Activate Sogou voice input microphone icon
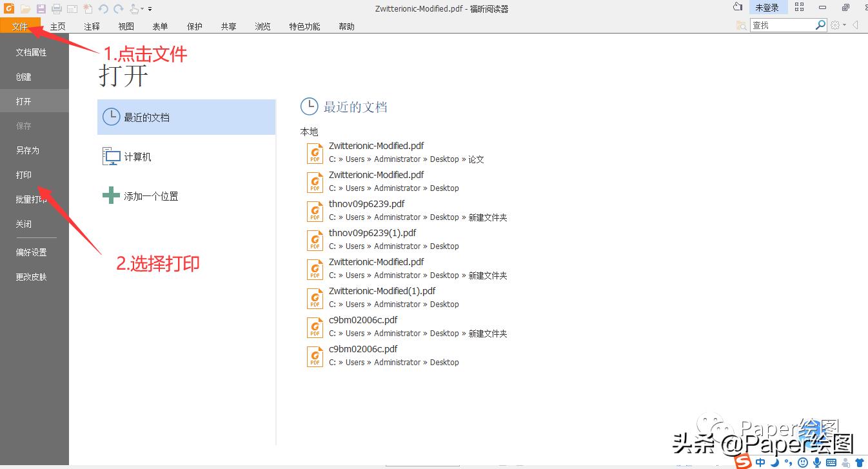This screenshot has width=868, height=469. (x=817, y=464)
